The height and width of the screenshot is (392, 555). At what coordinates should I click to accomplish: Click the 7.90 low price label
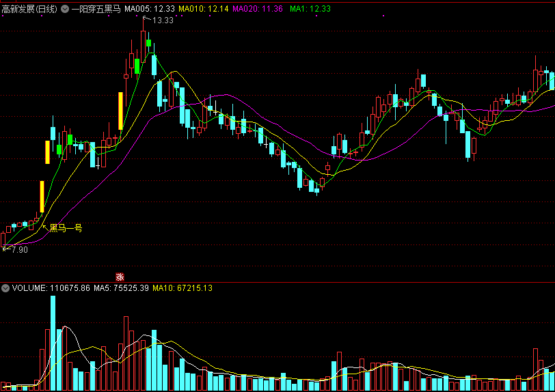point(19,250)
